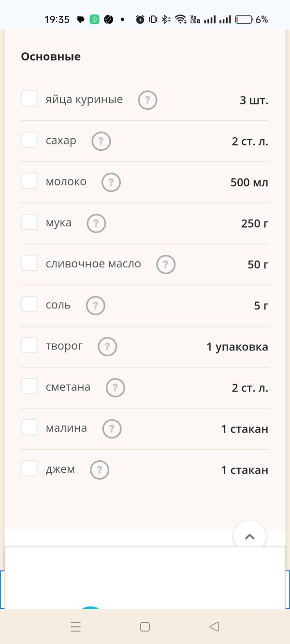Check the яйца куриные checkbox

coord(29,99)
